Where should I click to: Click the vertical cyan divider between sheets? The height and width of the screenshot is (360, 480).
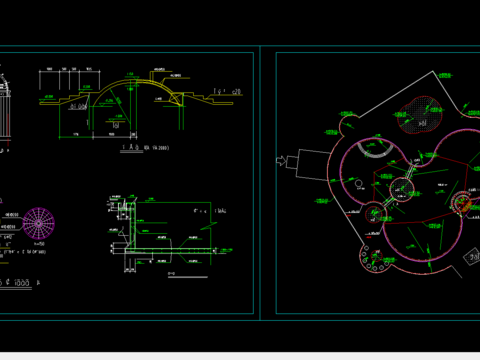(260, 183)
